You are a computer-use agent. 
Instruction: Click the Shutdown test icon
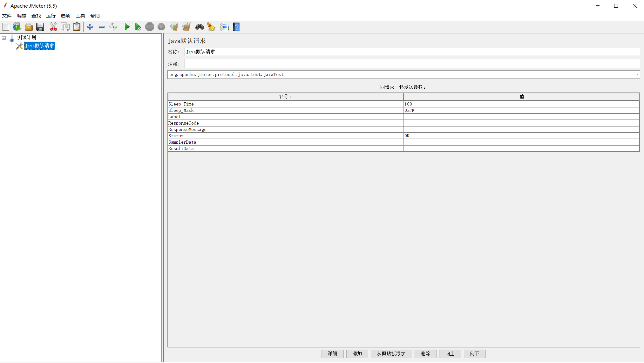click(x=161, y=27)
